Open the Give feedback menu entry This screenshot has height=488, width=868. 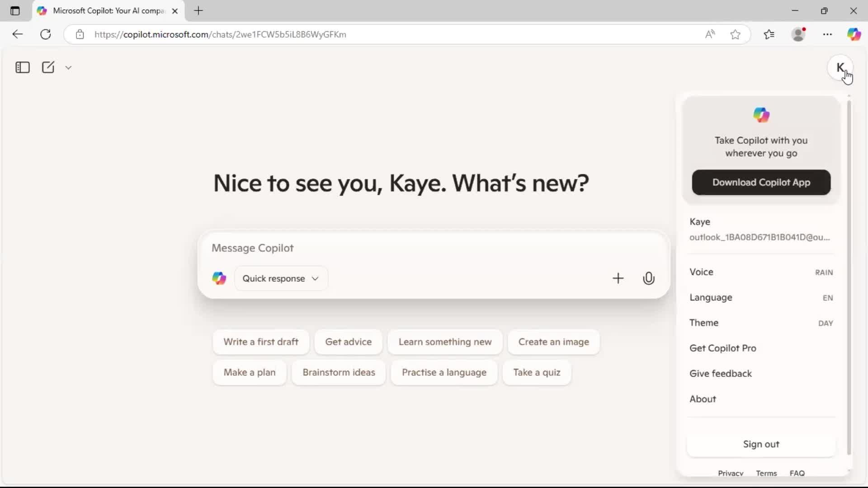720,374
